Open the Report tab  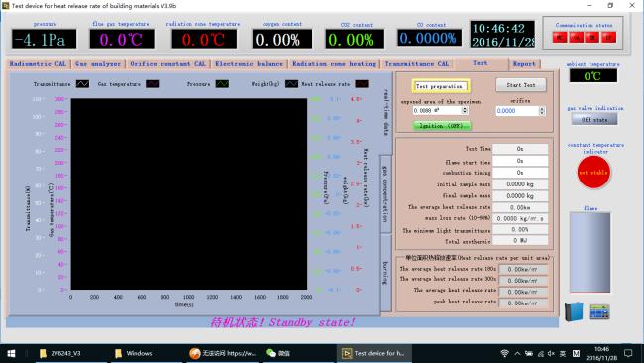pyautogui.click(x=524, y=64)
